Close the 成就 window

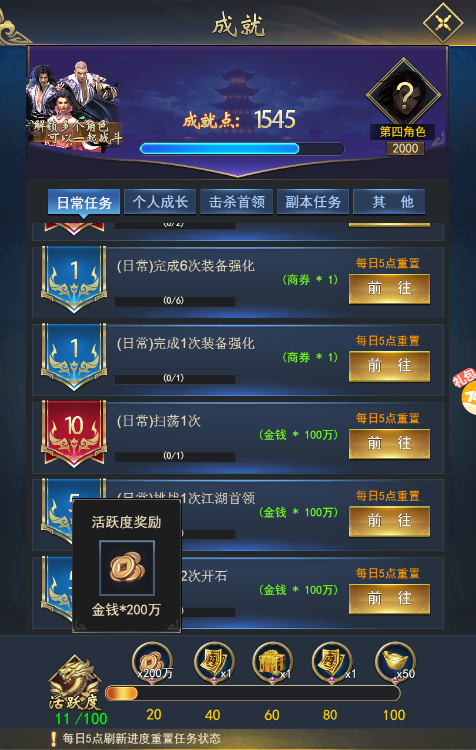[x=443, y=22]
